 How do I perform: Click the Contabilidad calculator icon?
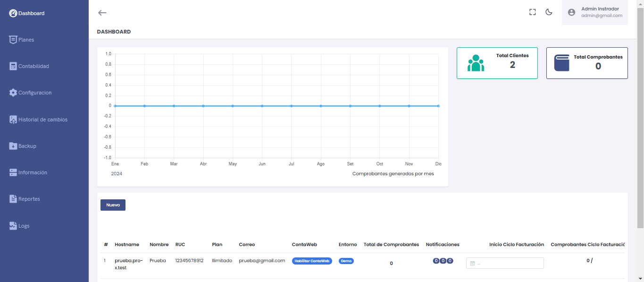click(13, 66)
